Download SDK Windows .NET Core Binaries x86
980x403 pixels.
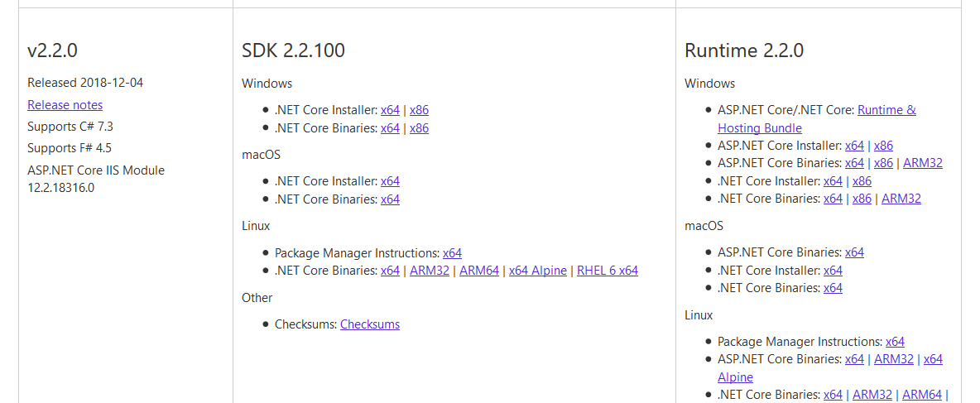[x=420, y=128]
